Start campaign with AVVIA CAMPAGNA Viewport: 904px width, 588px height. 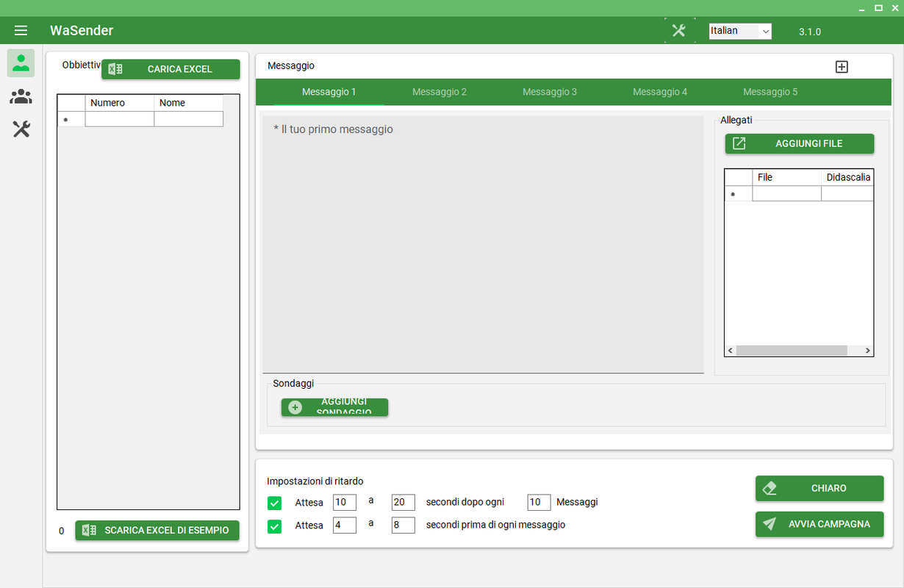(819, 524)
